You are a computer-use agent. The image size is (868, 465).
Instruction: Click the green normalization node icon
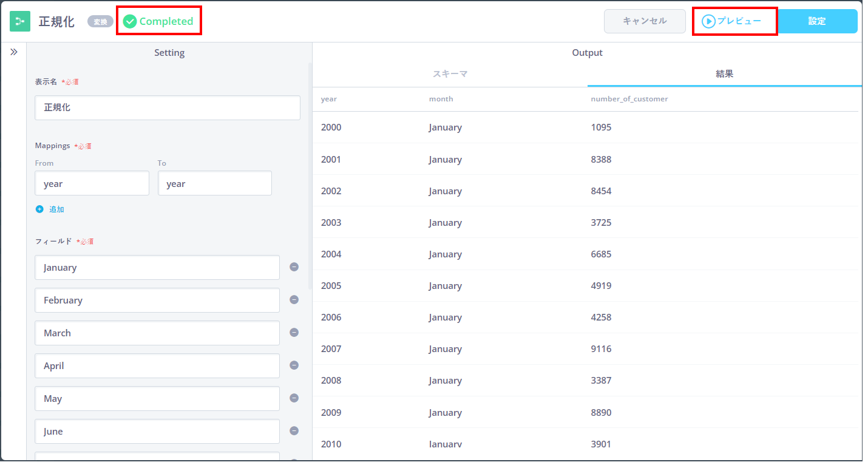20,21
